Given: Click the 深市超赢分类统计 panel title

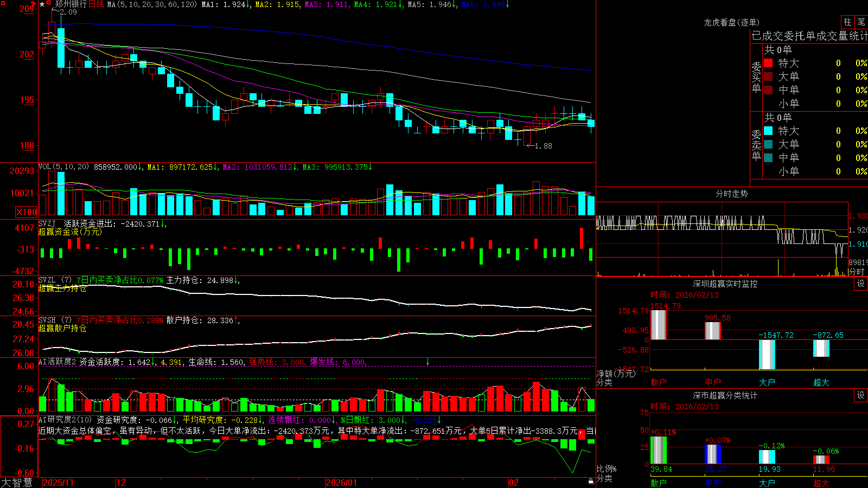Looking at the screenshot, I should [725, 395].
